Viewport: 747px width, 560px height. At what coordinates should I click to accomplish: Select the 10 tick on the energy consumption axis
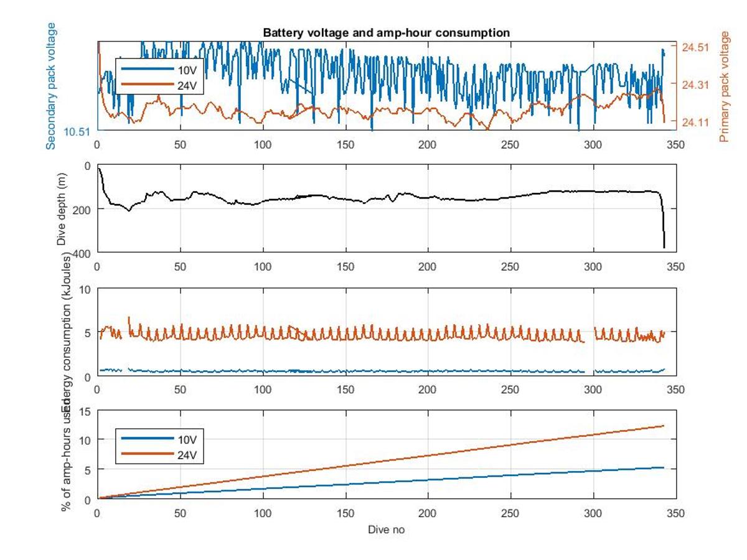click(86, 289)
